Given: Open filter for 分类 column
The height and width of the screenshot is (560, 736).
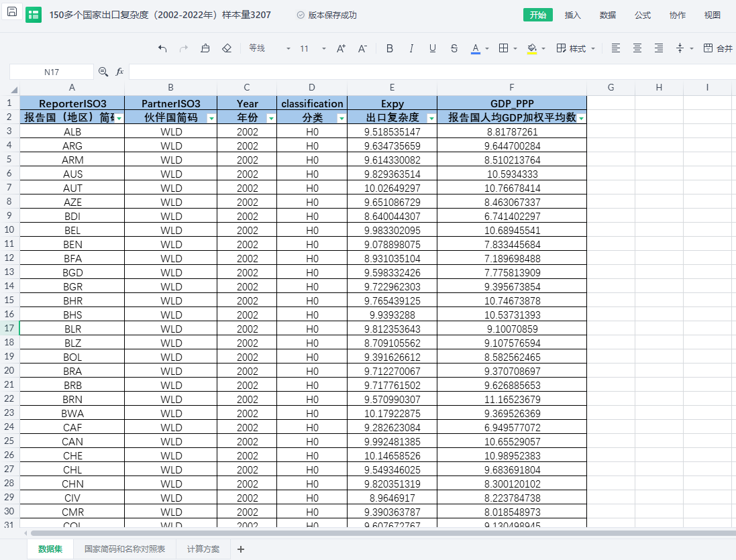Looking at the screenshot, I should tap(341, 118).
